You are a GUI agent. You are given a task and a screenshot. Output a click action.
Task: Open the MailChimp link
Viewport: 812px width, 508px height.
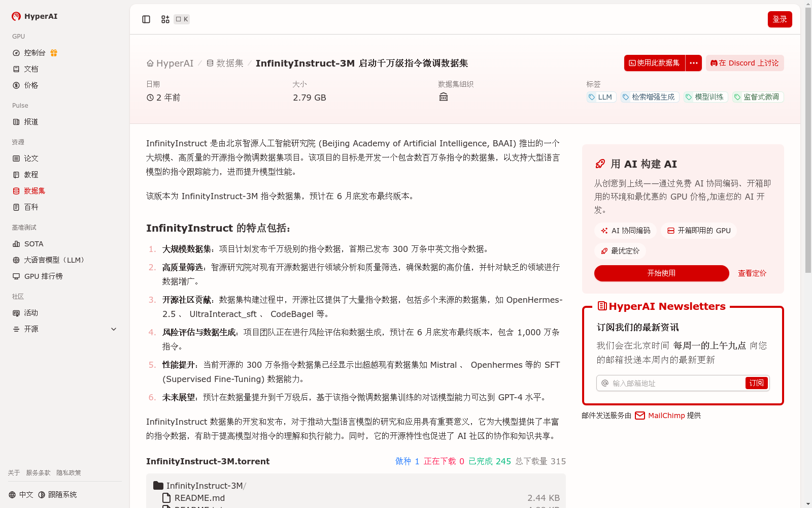666,416
